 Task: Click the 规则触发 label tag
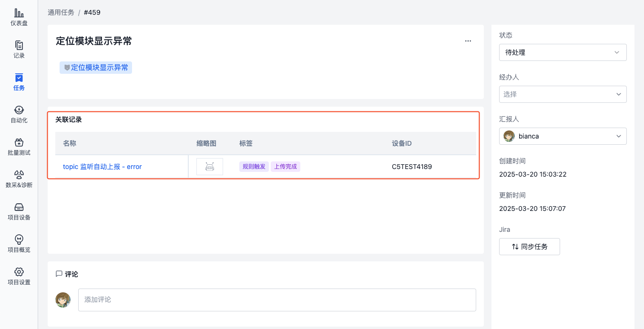pos(254,167)
